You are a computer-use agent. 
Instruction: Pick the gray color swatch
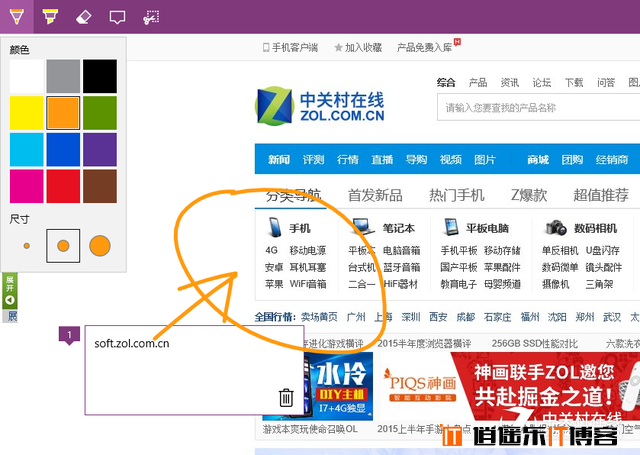(x=63, y=76)
